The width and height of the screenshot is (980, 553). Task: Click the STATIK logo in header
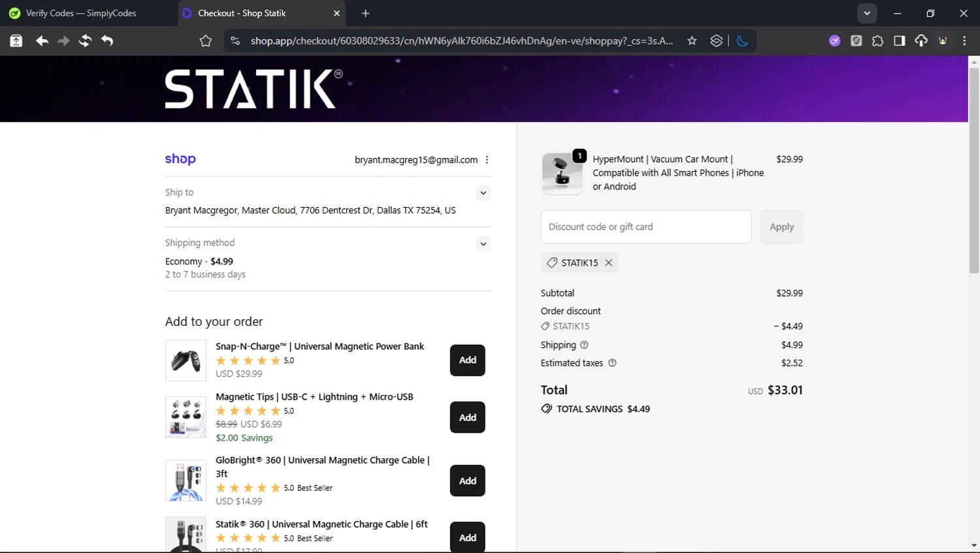pos(253,89)
